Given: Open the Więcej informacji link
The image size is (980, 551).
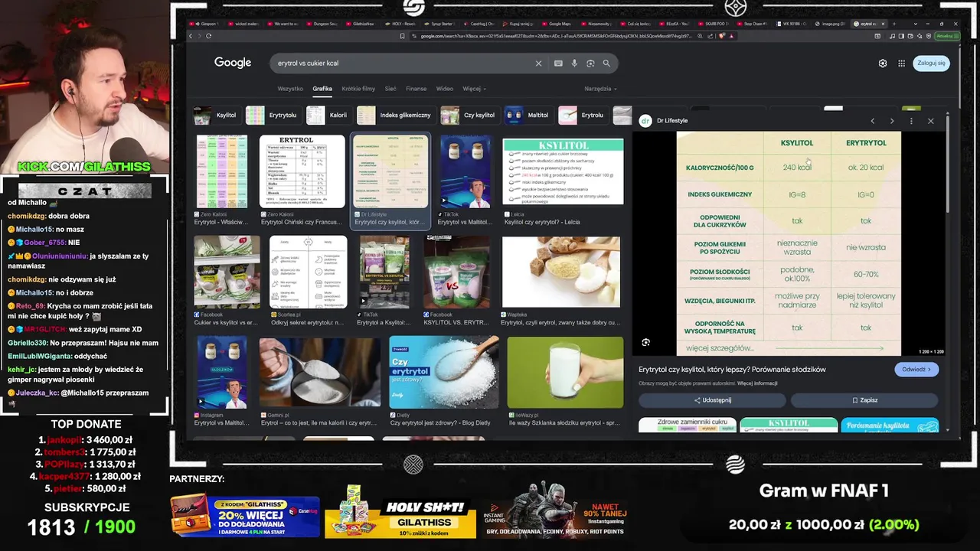Looking at the screenshot, I should (757, 383).
